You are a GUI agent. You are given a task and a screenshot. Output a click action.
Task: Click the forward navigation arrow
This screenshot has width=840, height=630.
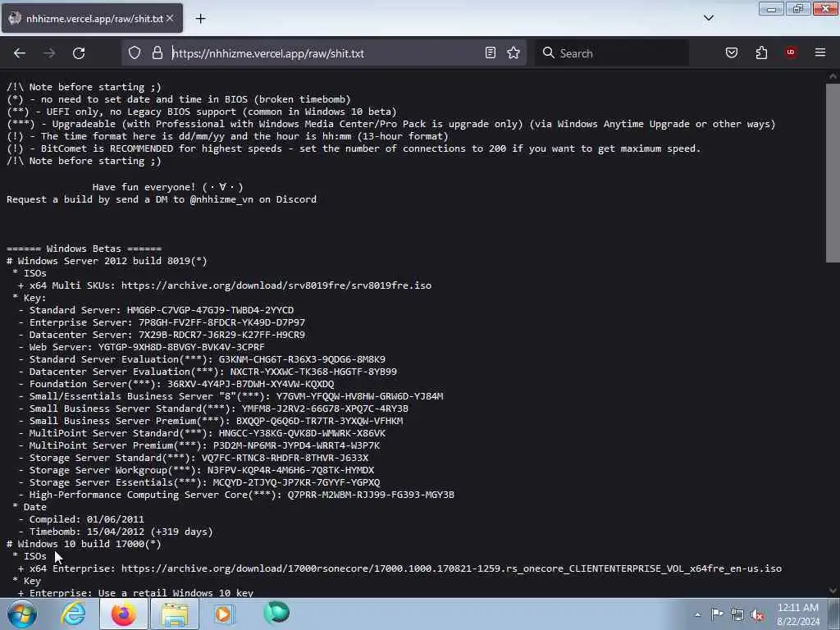[x=49, y=53]
